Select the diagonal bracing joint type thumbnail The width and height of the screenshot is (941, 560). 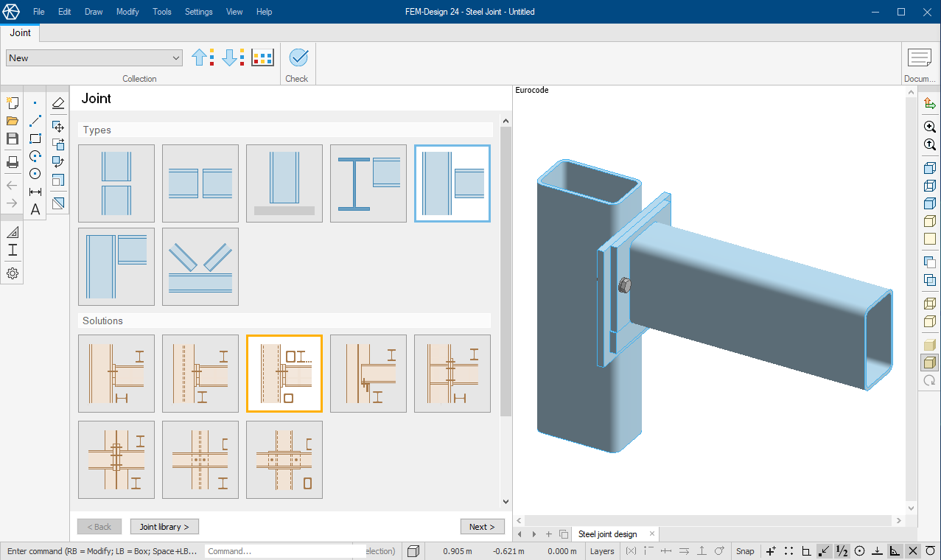tap(200, 267)
